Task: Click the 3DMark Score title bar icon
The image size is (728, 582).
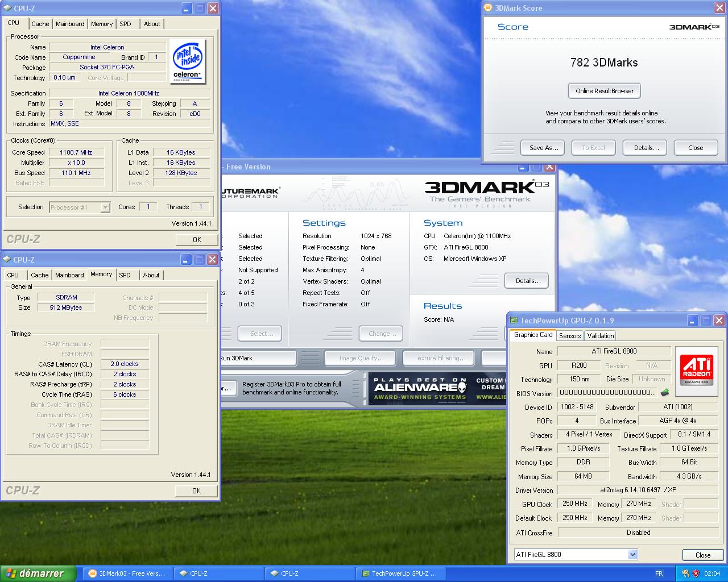Action: click(x=489, y=8)
